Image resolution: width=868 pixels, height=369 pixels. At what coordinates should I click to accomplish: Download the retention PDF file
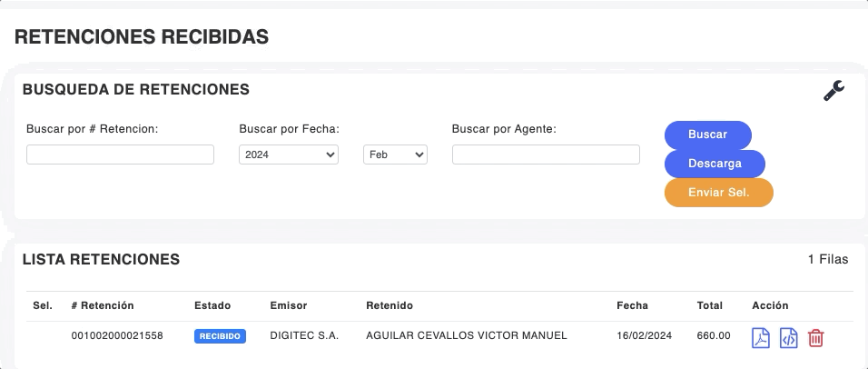point(760,338)
